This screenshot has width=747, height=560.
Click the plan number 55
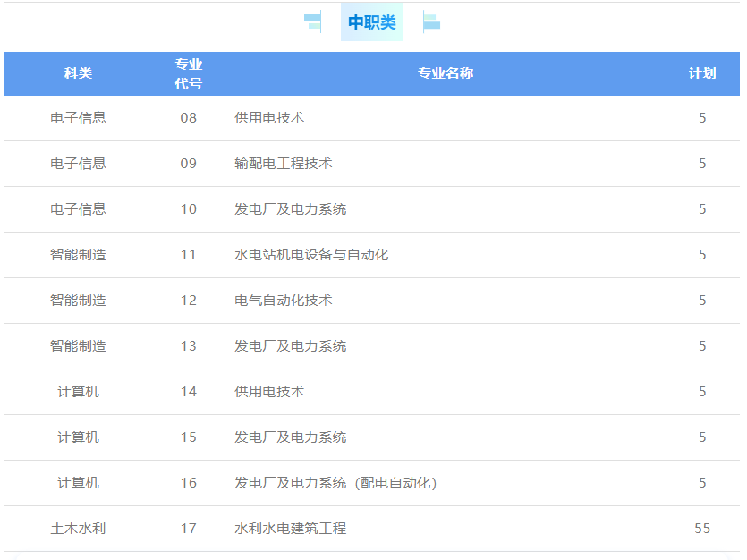pos(702,529)
